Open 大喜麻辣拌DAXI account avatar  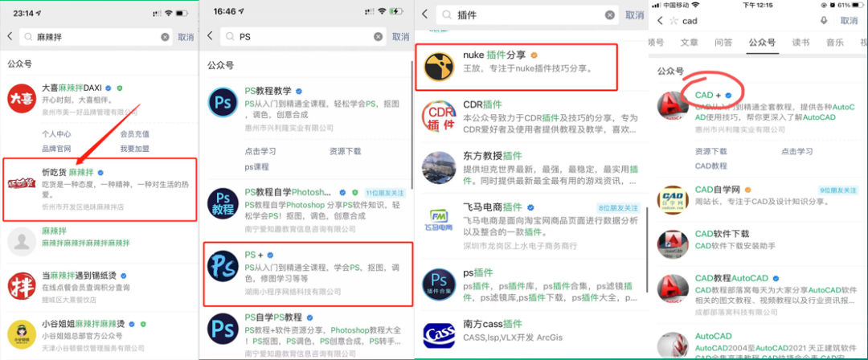[22, 99]
